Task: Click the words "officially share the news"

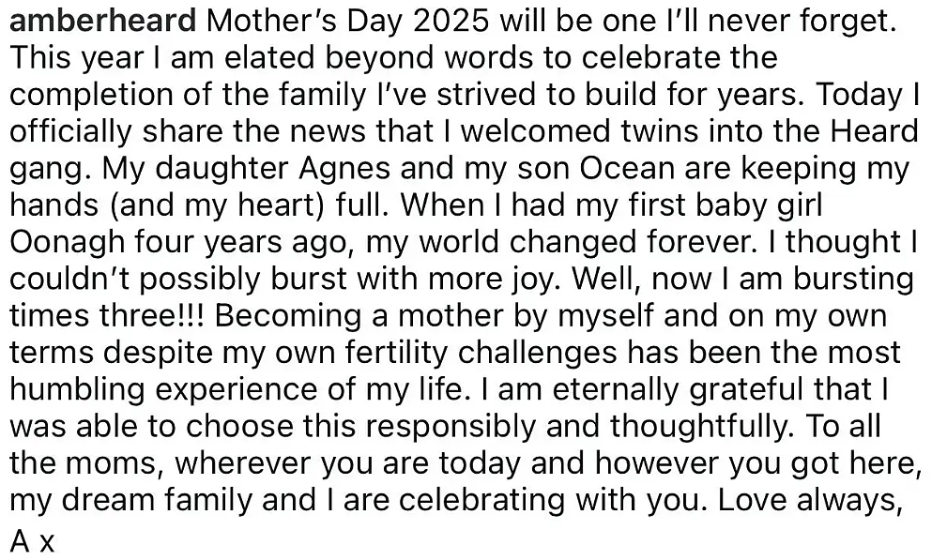Action: click(x=188, y=132)
